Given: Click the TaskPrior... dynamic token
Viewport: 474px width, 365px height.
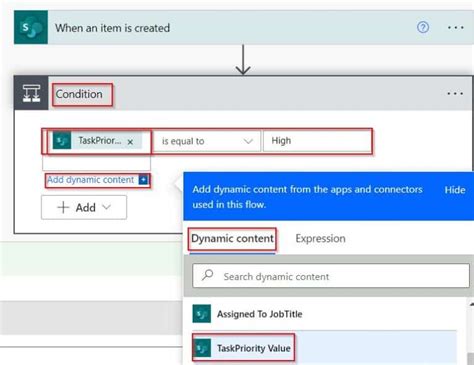Looking at the screenshot, I should point(97,141).
